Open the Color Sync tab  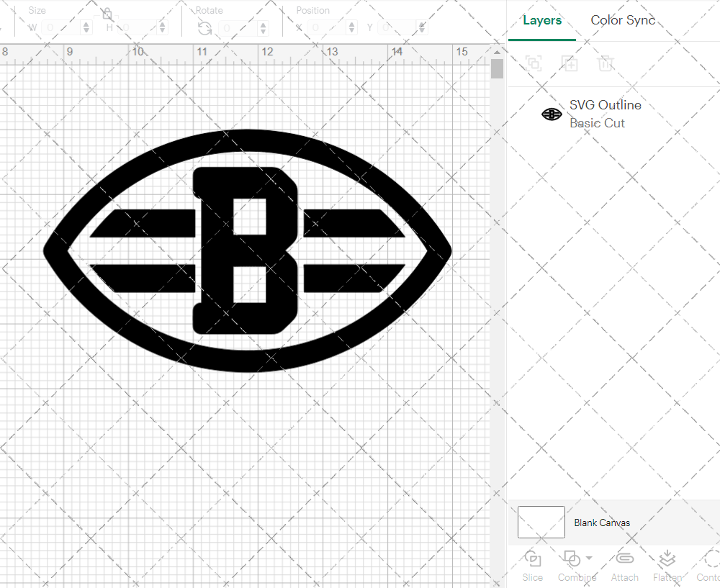(x=623, y=20)
